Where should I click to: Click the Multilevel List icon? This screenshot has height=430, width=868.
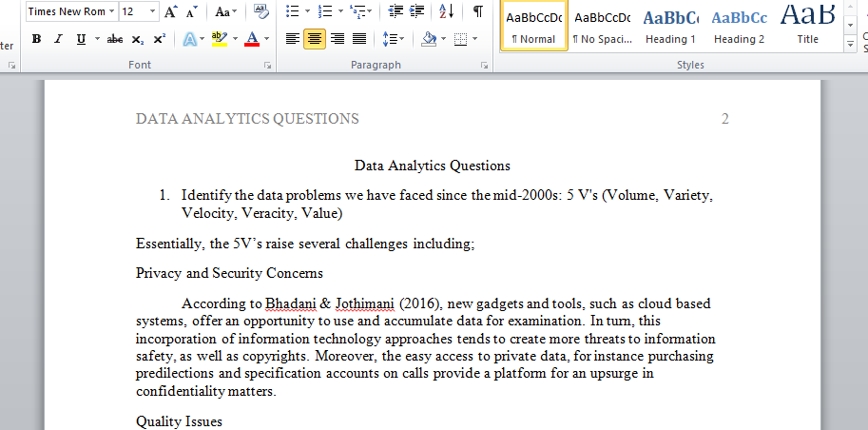click(358, 11)
